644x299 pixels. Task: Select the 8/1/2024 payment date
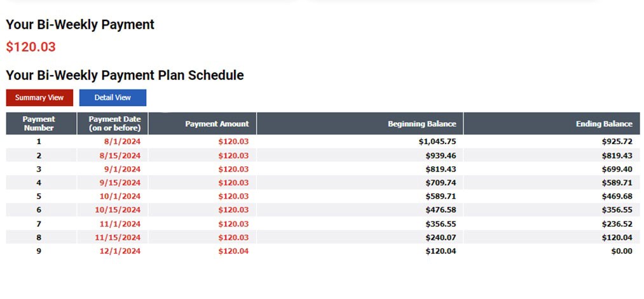pos(123,142)
